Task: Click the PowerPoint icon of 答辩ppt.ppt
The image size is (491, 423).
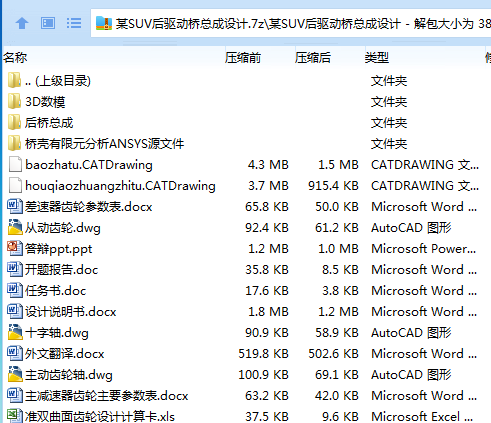Action: [x=15, y=249]
